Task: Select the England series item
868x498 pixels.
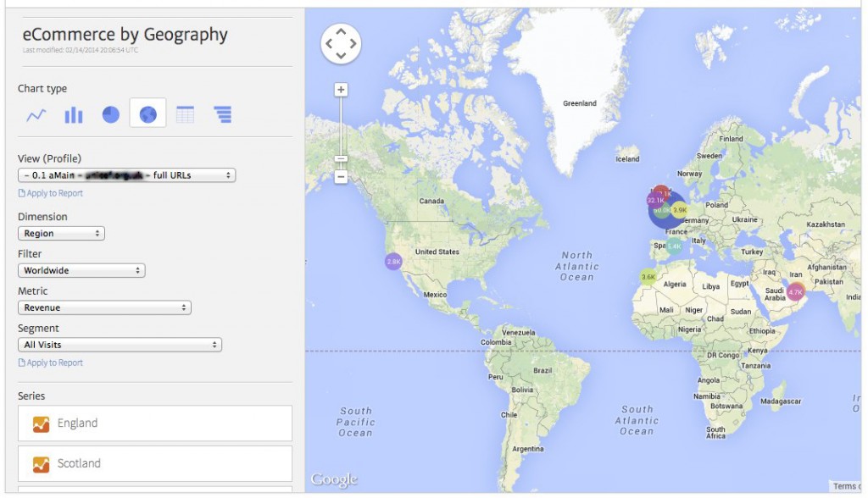Action: [154, 423]
